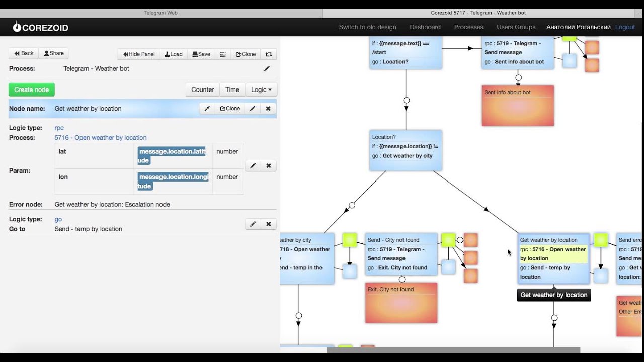Switch to the Telegram Web browser tab

161,13
